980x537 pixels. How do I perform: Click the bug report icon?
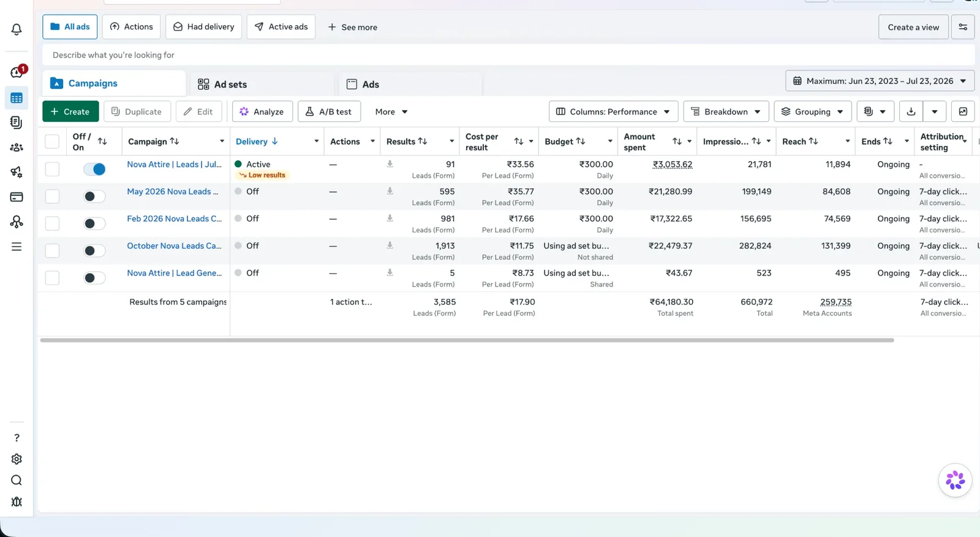pyautogui.click(x=17, y=502)
